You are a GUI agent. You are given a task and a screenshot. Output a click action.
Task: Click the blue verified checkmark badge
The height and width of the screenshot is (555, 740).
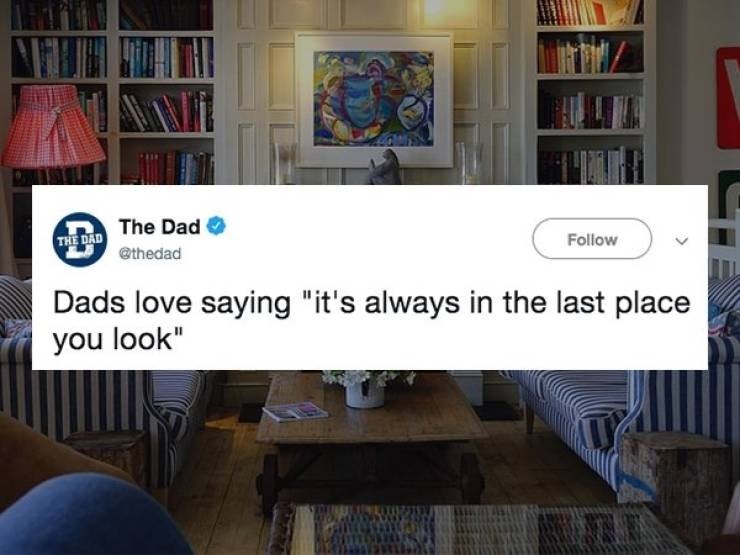click(x=216, y=226)
